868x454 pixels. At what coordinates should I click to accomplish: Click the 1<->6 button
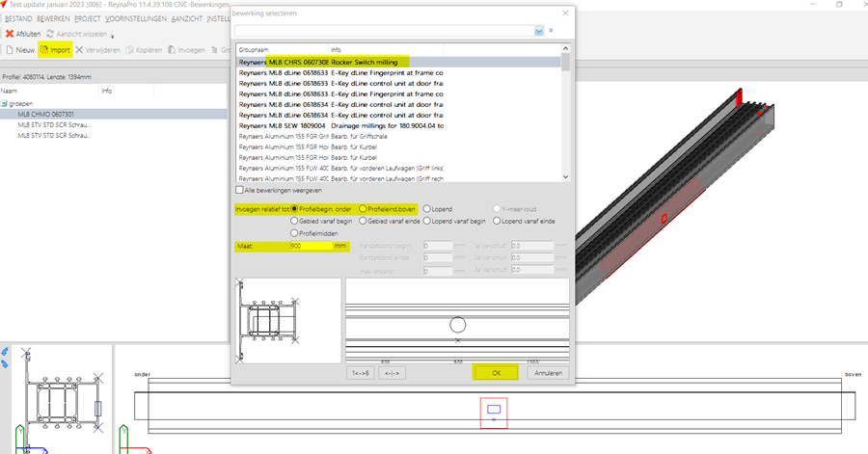[x=361, y=373]
